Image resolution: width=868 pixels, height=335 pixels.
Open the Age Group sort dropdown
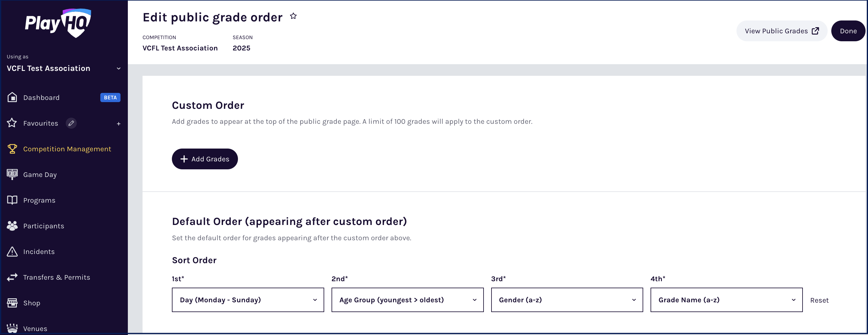coord(407,300)
